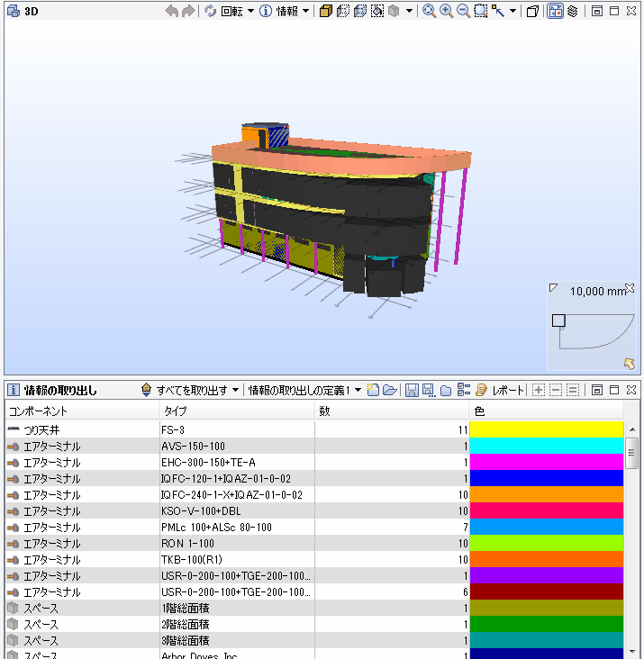This screenshot has height=659, width=644.
Task: Click the 情報 info tool icon
Action: (265, 11)
